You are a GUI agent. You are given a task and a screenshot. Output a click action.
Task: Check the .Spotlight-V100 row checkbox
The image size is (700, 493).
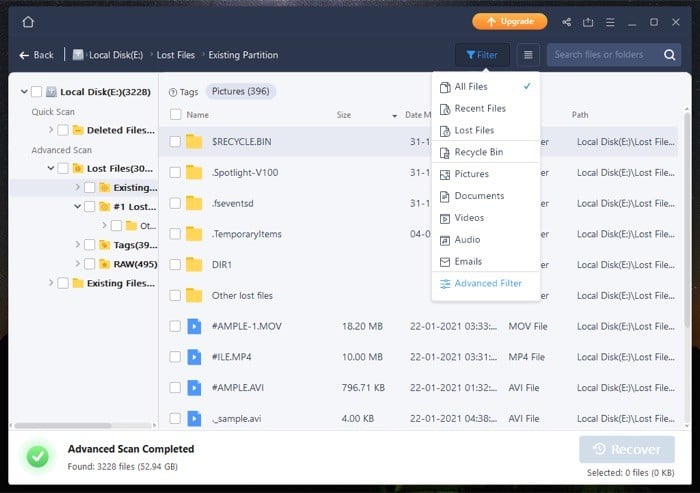pos(175,172)
